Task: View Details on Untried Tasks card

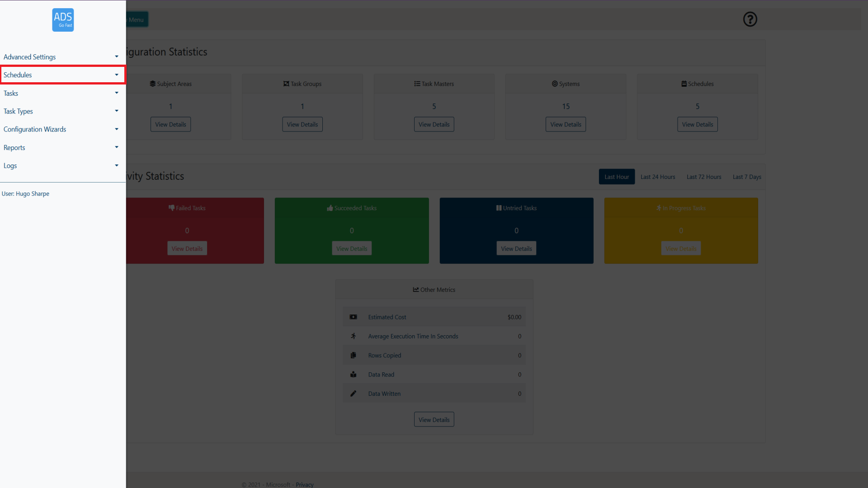Action: pos(516,249)
